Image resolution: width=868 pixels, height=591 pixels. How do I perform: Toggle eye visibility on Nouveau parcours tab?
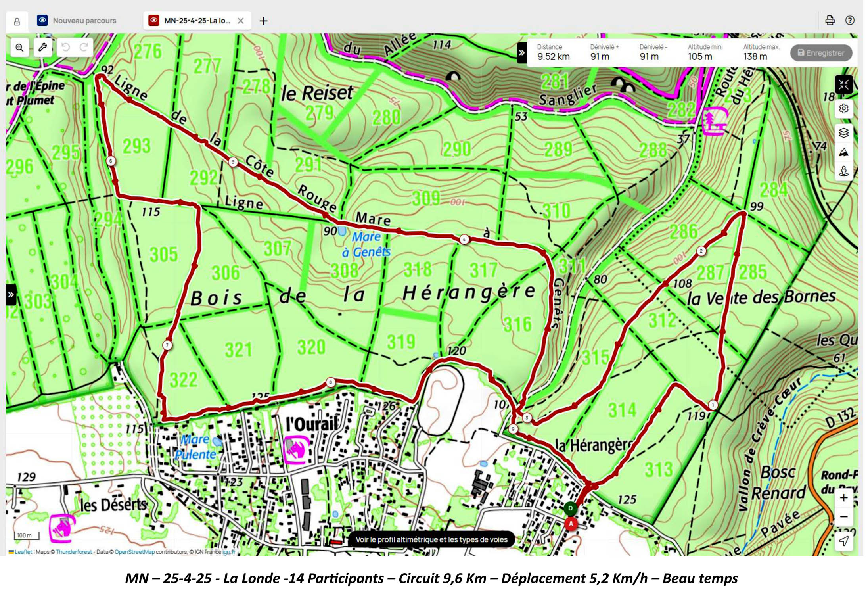(x=42, y=20)
